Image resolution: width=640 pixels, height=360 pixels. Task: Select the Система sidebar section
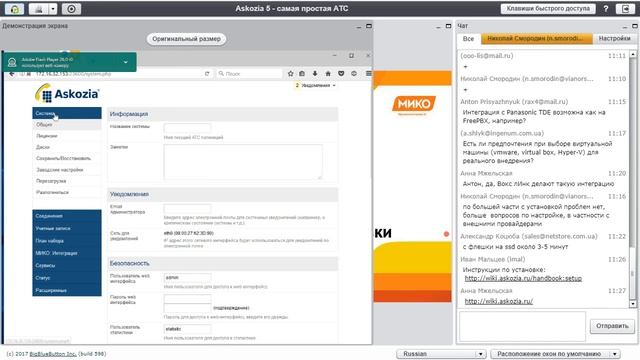click(67, 113)
